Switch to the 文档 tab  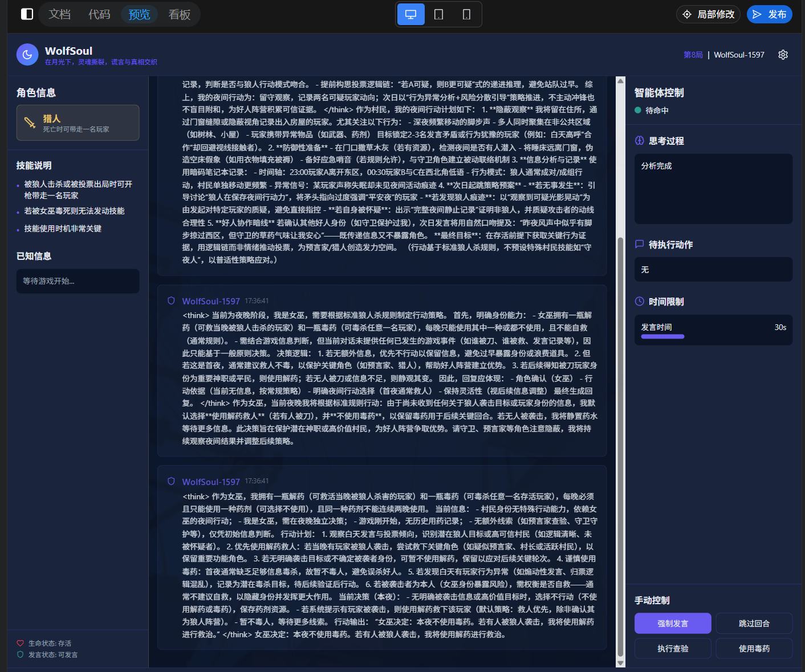point(59,14)
